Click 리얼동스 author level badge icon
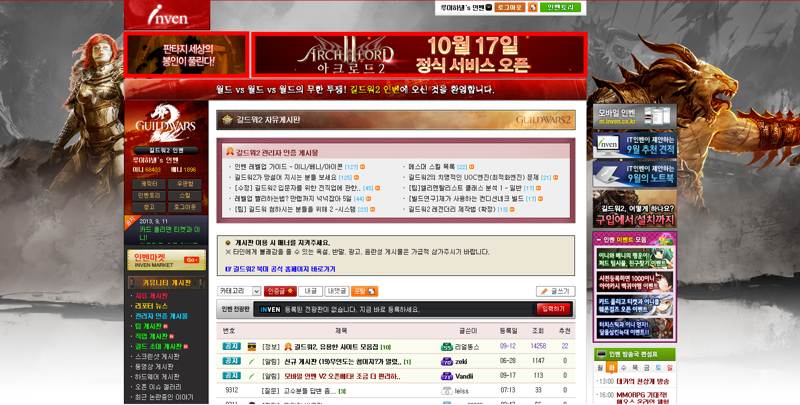The height and width of the screenshot is (405, 800). (446, 347)
